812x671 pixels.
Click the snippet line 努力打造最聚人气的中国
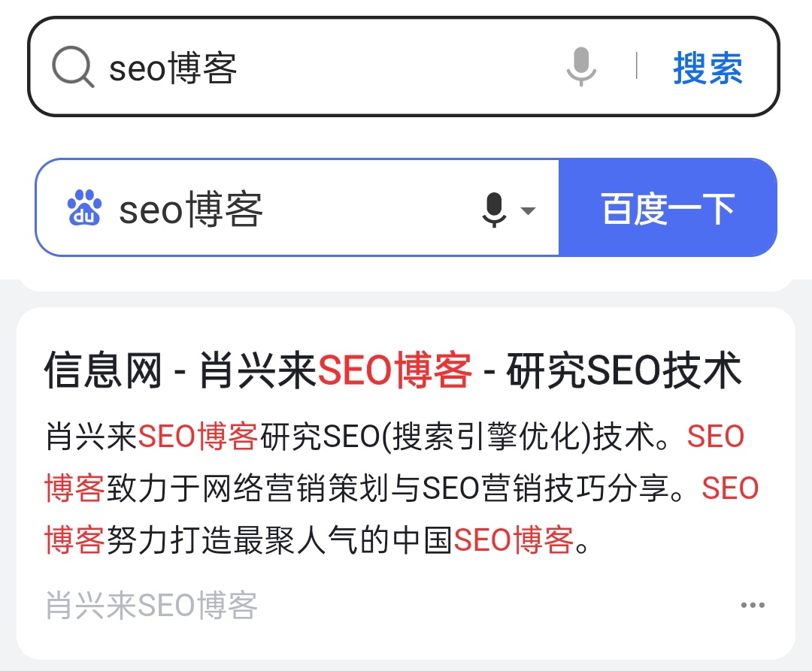(x=280, y=540)
